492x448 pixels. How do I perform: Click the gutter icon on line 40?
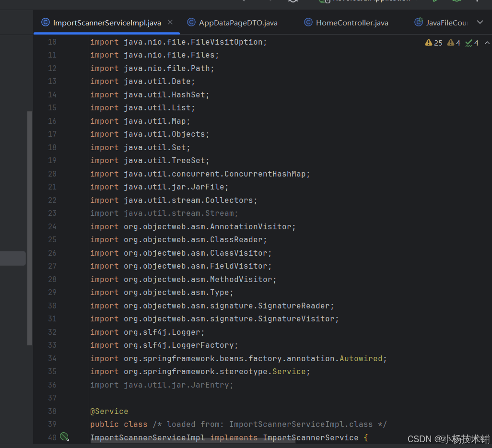pyautogui.click(x=65, y=437)
